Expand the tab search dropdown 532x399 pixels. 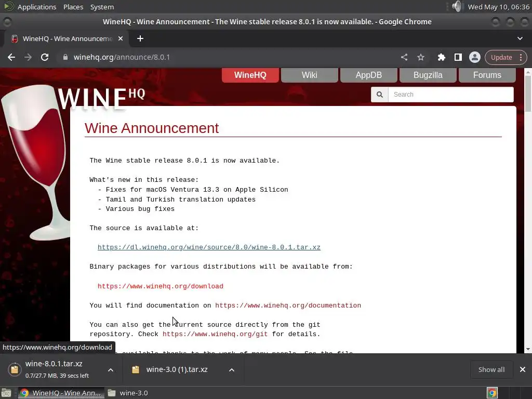click(x=520, y=38)
